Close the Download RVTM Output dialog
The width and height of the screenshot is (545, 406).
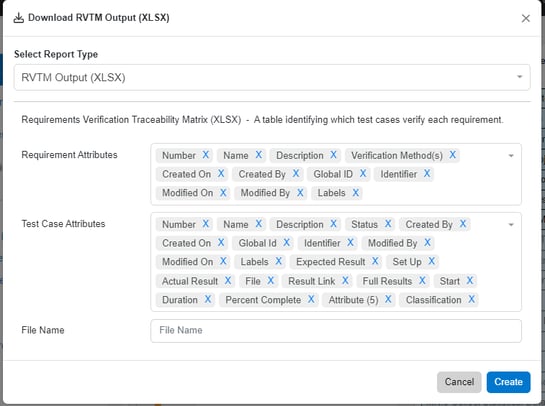526,18
